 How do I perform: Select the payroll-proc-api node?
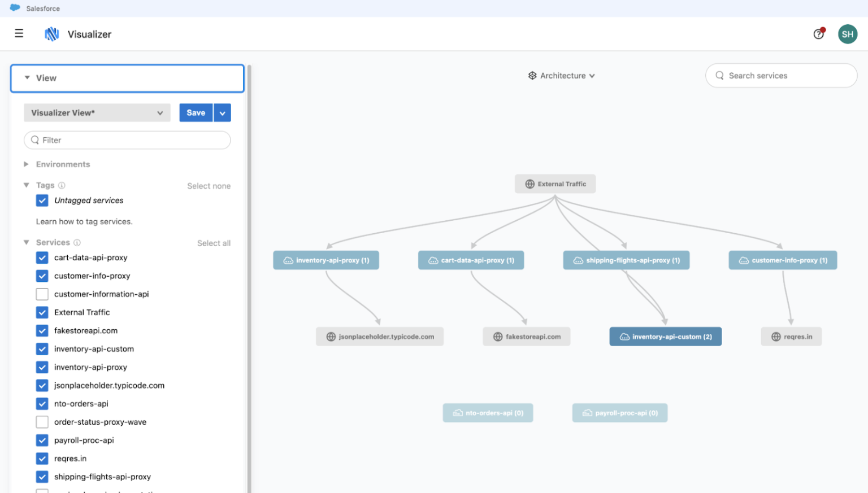pos(620,413)
